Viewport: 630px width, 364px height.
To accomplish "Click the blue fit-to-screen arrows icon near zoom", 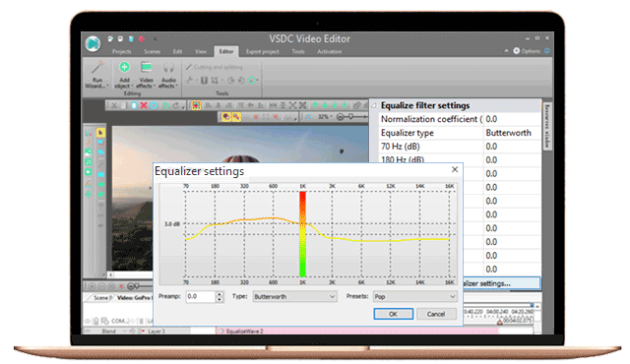I will 308,117.
